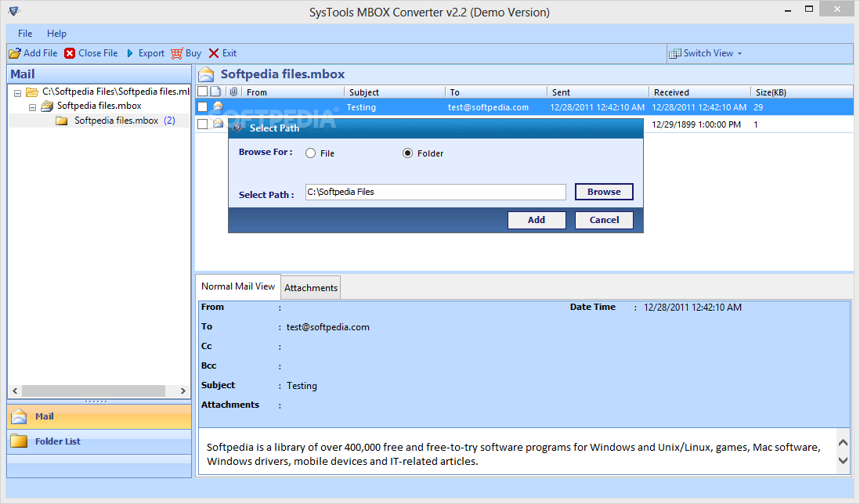Viewport: 860px width, 504px height.
Task: Click test@softpedia.com in the To column
Action: click(x=488, y=107)
